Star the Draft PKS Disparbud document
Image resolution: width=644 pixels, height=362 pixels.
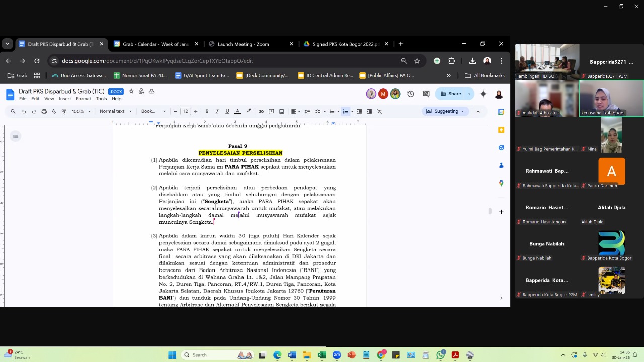131,92
